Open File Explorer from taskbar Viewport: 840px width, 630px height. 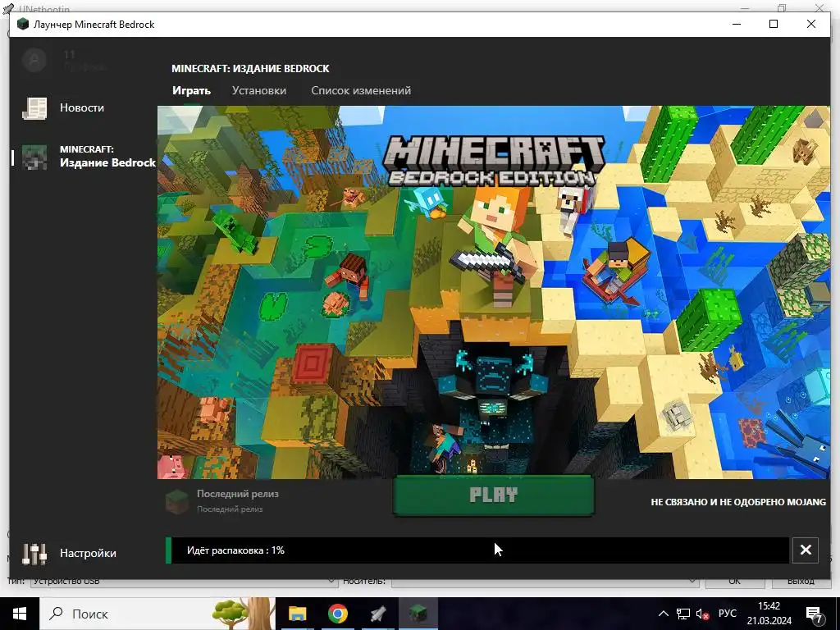point(297,614)
